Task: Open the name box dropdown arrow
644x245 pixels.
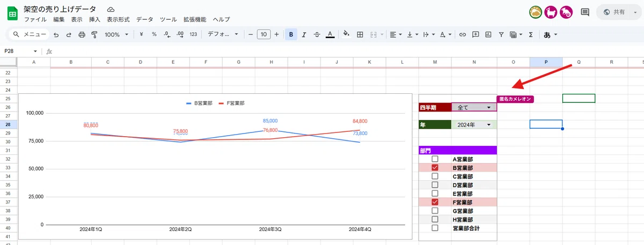Action: click(x=35, y=51)
